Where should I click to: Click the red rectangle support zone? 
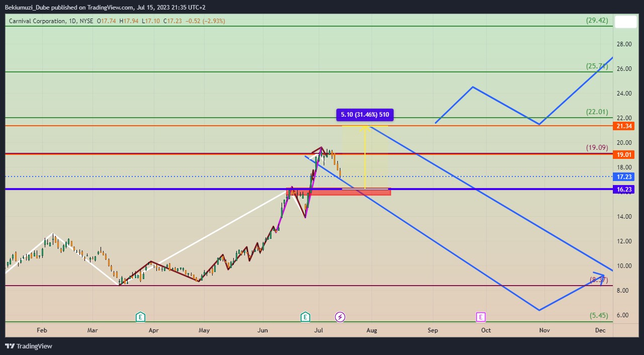pos(338,192)
